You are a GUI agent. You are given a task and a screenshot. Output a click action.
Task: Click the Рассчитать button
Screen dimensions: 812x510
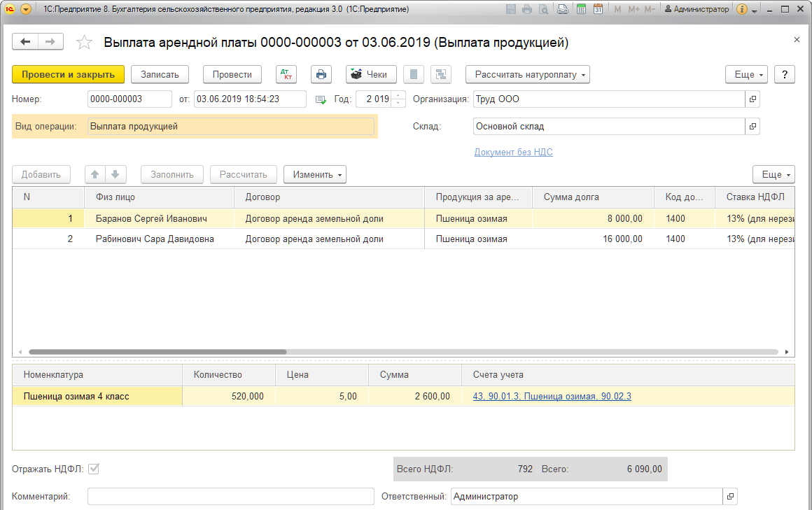point(244,174)
